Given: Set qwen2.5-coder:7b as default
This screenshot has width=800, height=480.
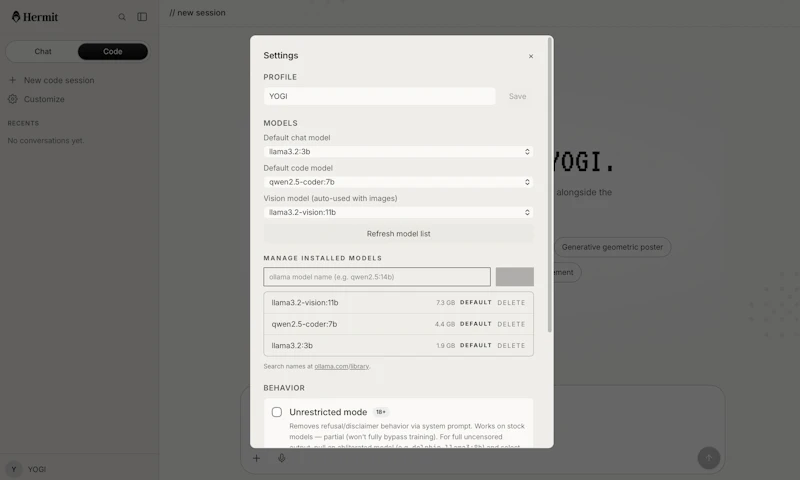Looking at the screenshot, I should [476, 324].
